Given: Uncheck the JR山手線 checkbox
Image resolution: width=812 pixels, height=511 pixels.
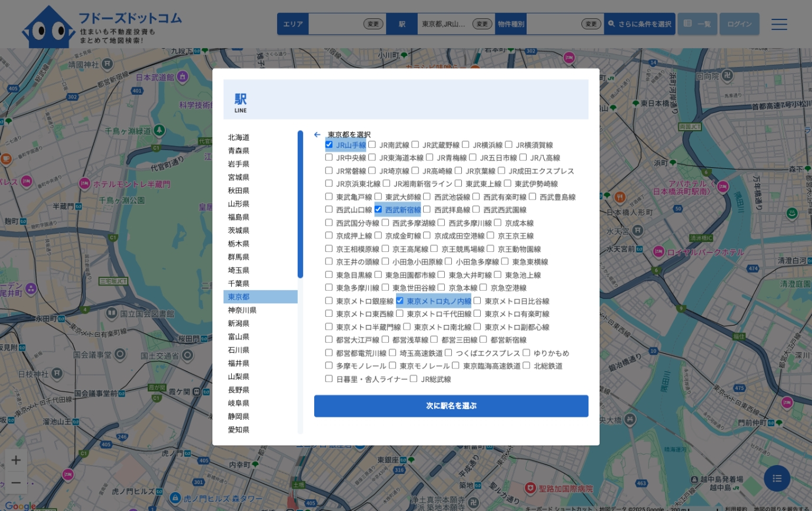Looking at the screenshot, I should tap(329, 144).
